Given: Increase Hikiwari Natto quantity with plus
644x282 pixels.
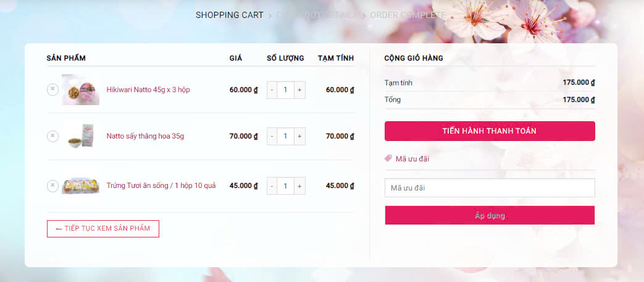Looking at the screenshot, I should (299, 90).
